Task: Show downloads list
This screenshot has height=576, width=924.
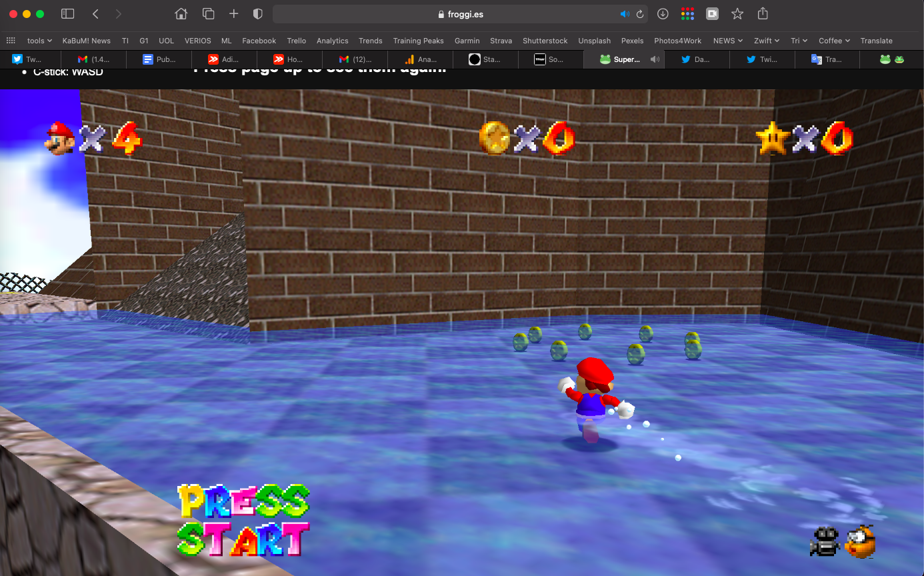Action: click(663, 14)
